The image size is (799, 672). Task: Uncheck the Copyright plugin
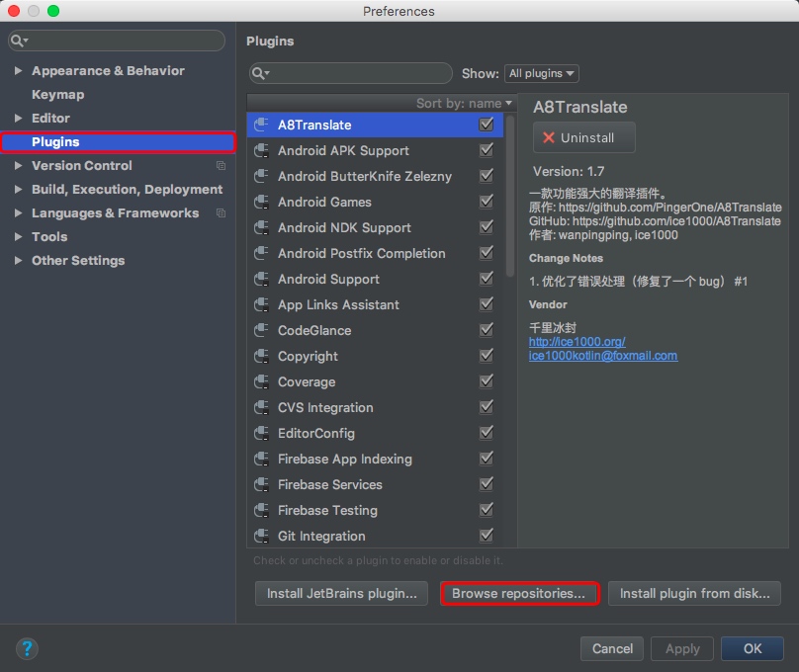click(x=487, y=356)
